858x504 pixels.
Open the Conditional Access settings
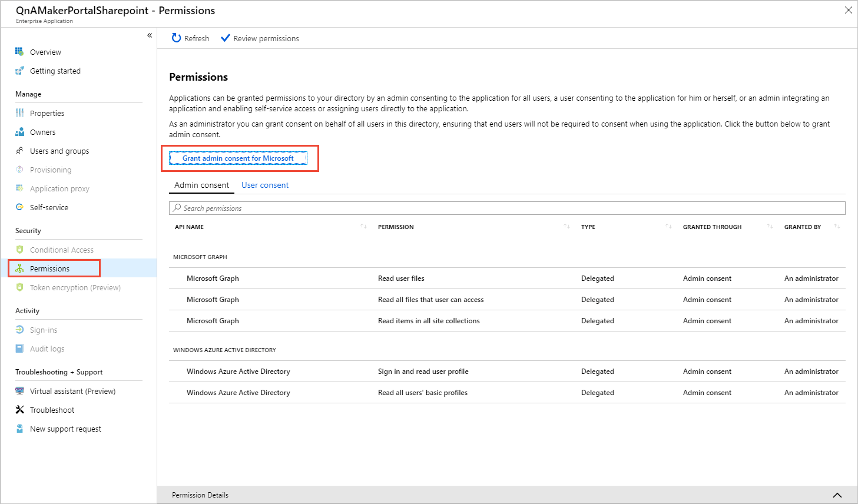60,250
